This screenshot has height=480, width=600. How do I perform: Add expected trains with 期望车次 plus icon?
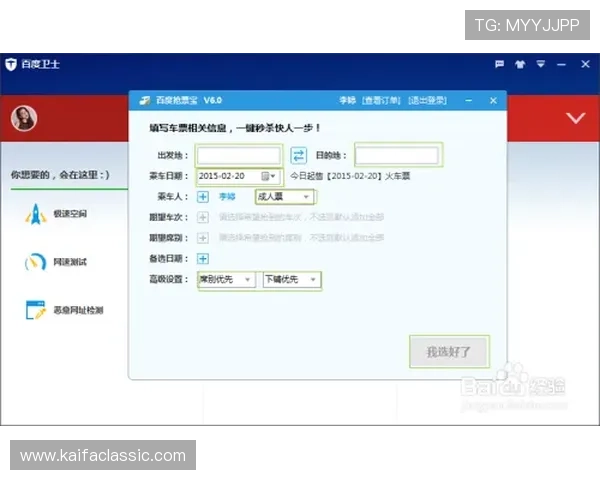point(203,217)
